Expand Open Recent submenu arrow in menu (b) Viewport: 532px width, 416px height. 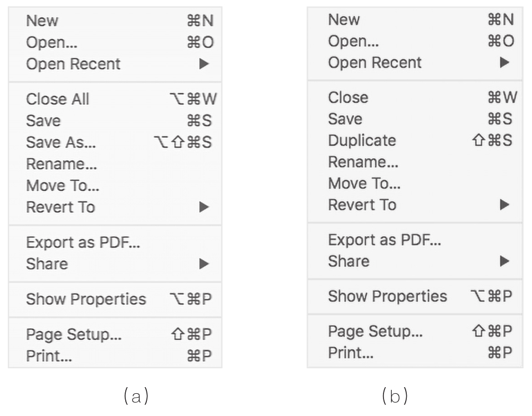point(504,63)
